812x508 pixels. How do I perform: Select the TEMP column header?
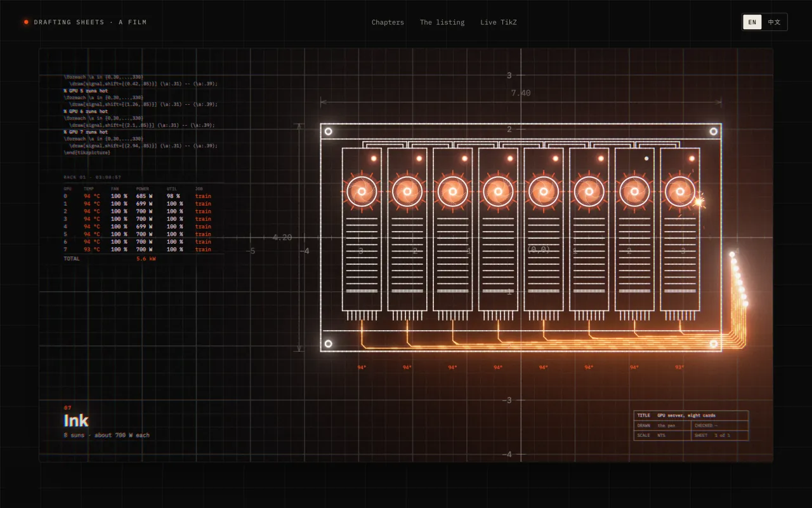tap(89, 189)
